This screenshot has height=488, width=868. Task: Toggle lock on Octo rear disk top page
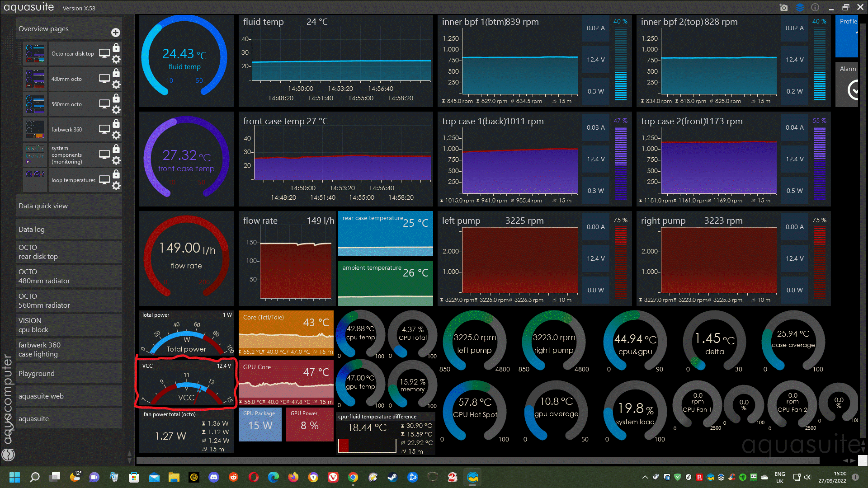tap(116, 47)
